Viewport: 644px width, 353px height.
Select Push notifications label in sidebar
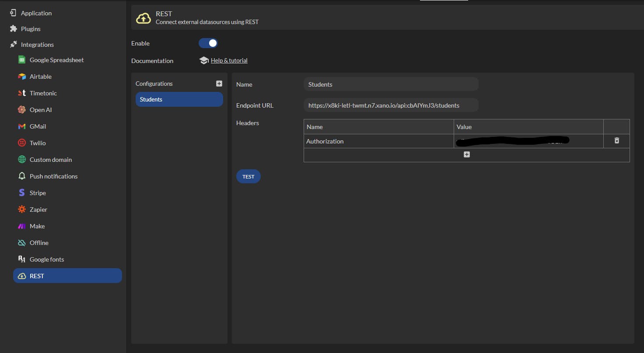[53, 176]
